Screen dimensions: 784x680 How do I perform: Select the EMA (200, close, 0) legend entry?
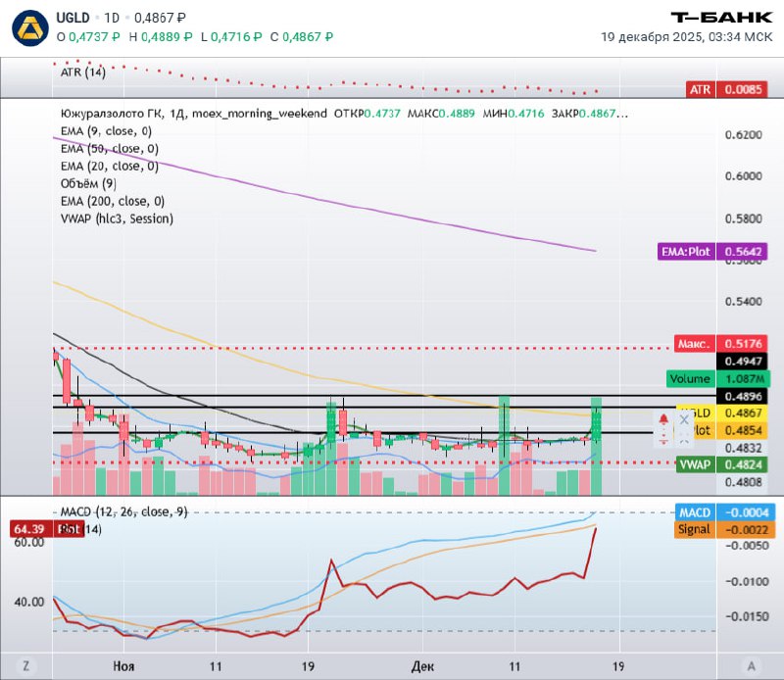pyautogui.click(x=113, y=201)
